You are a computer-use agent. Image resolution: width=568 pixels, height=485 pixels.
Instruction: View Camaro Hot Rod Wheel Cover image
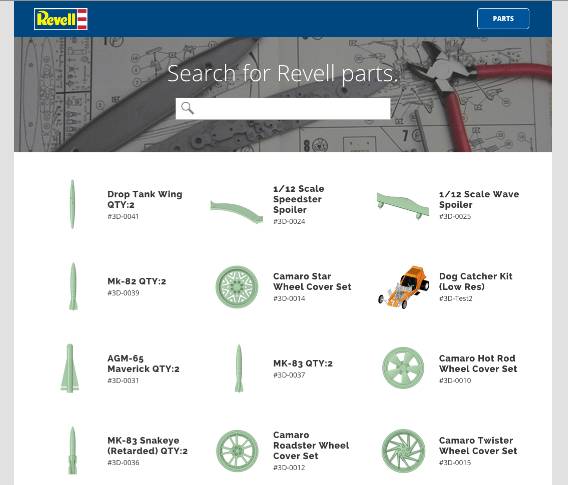pyautogui.click(x=403, y=368)
